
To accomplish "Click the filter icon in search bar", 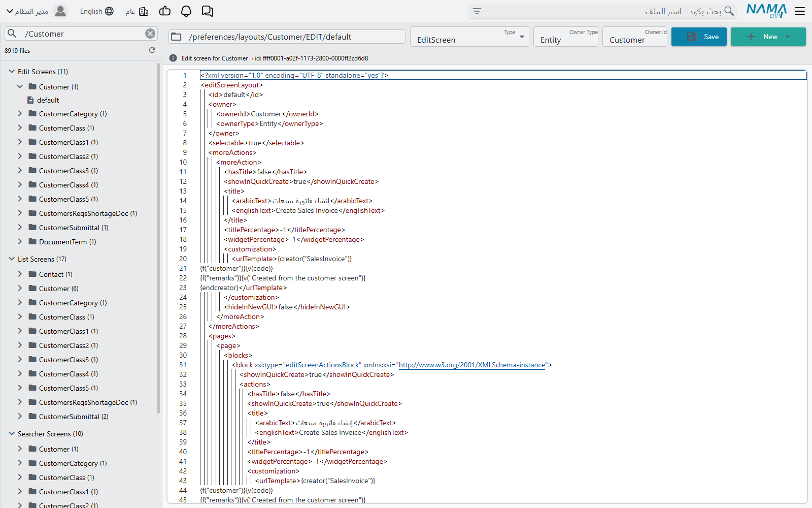I will point(477,11).
